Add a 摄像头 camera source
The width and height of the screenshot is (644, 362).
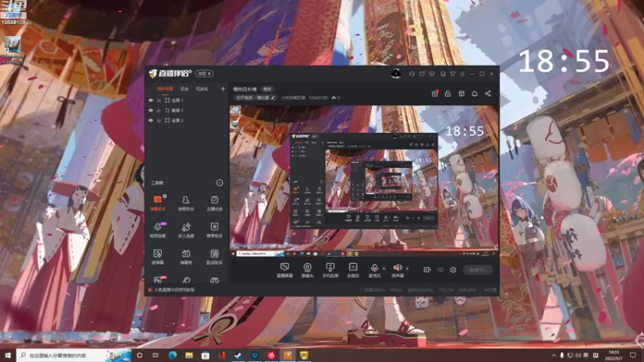click(308, 270)
